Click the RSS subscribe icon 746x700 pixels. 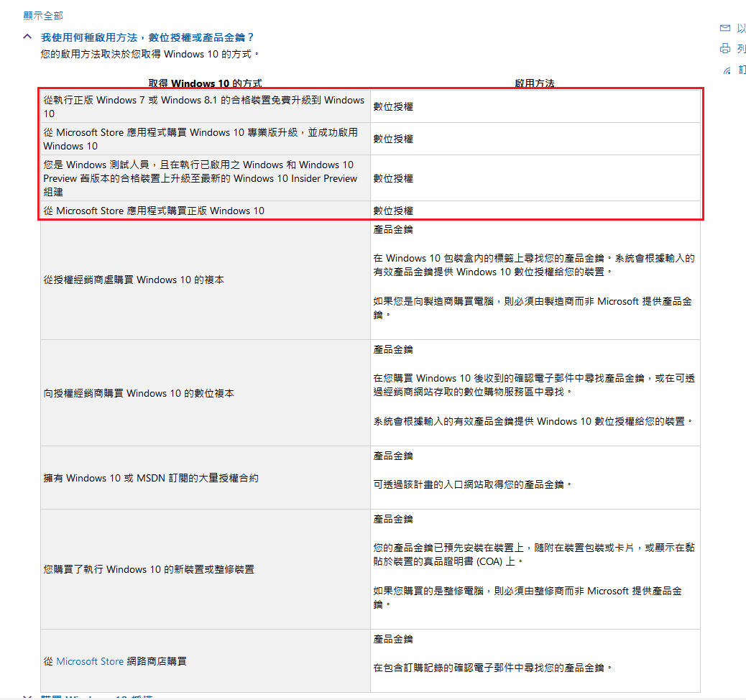tap(726, 70)
